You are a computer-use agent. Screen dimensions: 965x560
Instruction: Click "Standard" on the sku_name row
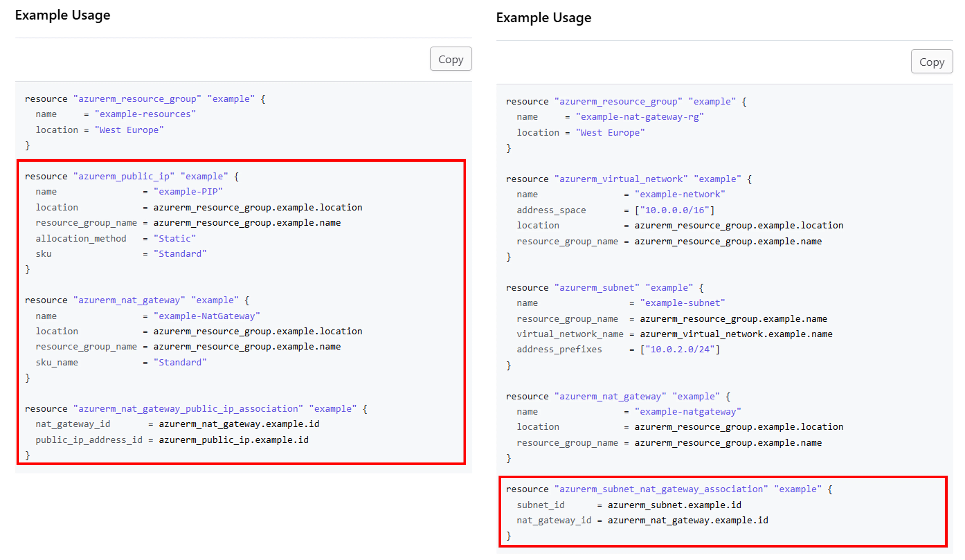(x=180, y=363)
